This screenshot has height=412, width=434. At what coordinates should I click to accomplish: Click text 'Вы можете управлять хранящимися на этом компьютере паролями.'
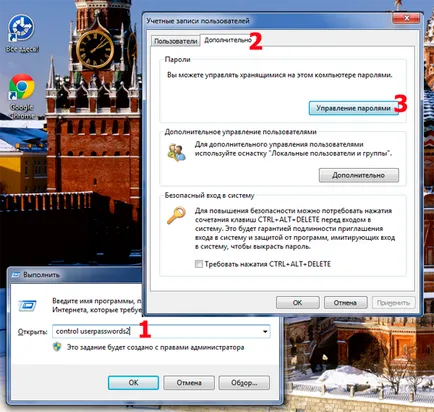click(x=280, y=75)
